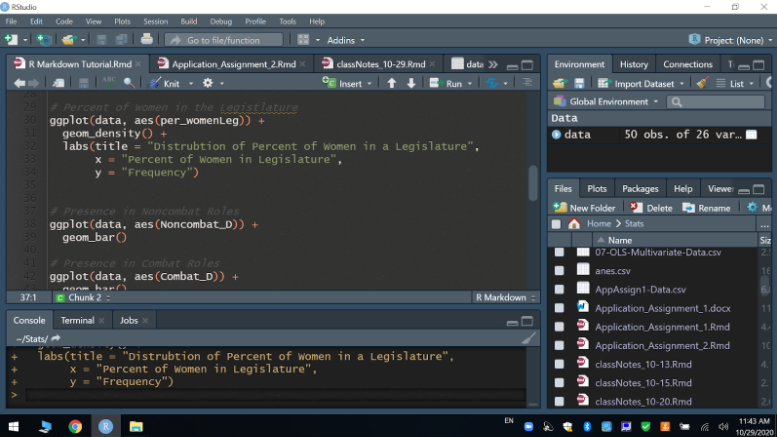Screen dimensions: 777x437
Task: Click the spell check ABC icon
Action: click(109, 82)
